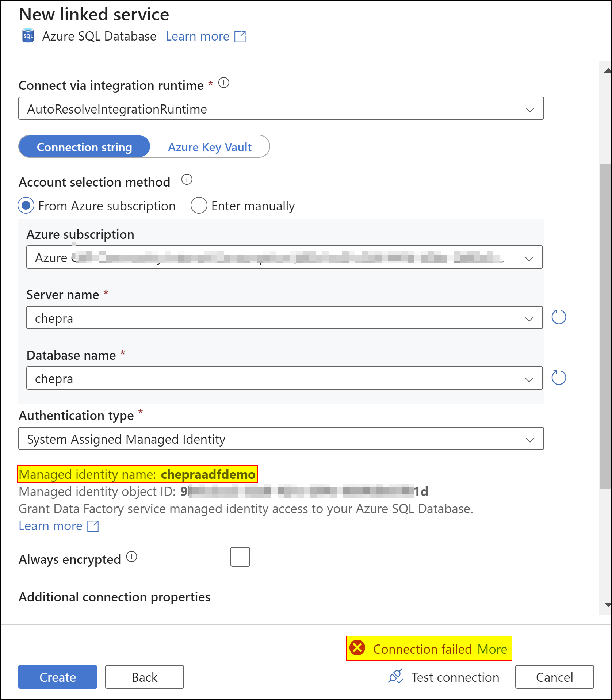Image resolution: width=612 pixels, height=700 pixels.
Task: Click the Additional connection properties heading
Action: [x=115, y=597]
